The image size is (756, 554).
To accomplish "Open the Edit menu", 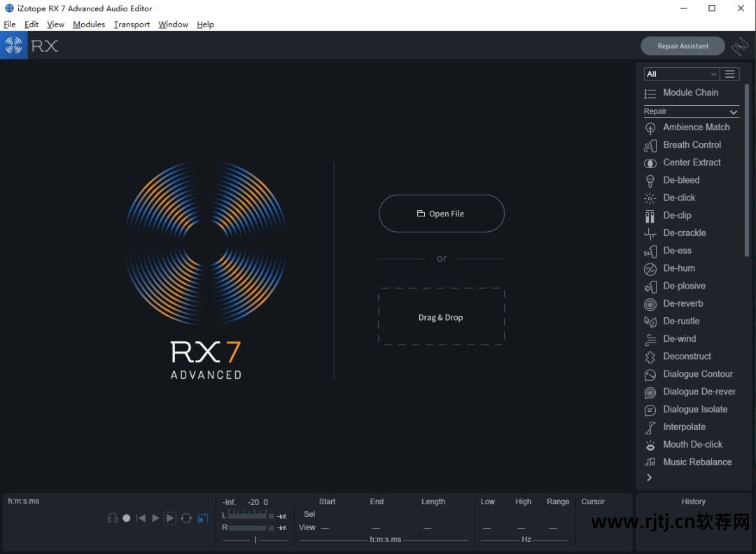I will (x=31, y=24).
